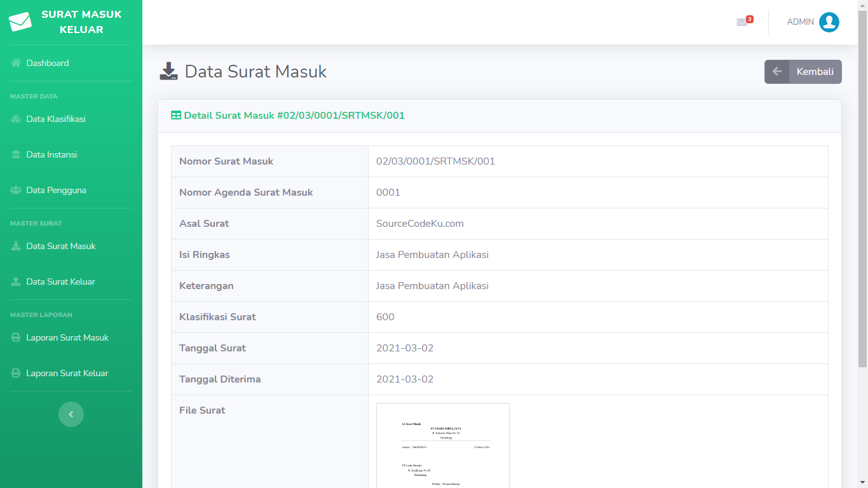The width and height of the screenshot is (868, 488).
Task: Click the File Surat label
Action: [x=202, y=410]
